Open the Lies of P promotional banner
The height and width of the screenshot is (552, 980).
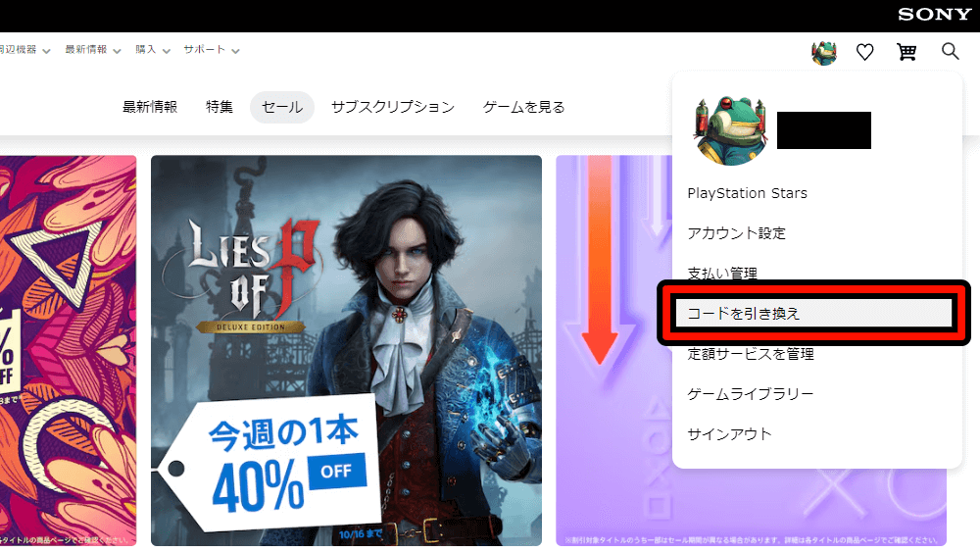click(346, 350)
